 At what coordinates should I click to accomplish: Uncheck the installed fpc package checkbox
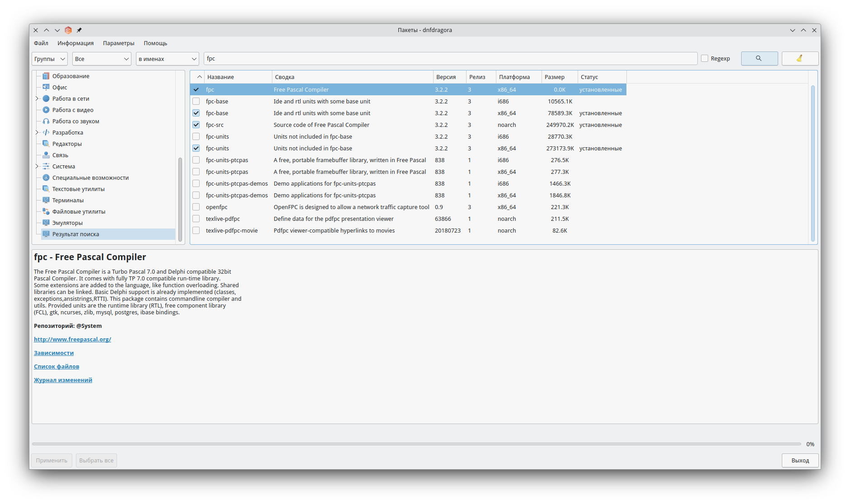point(196,89)
